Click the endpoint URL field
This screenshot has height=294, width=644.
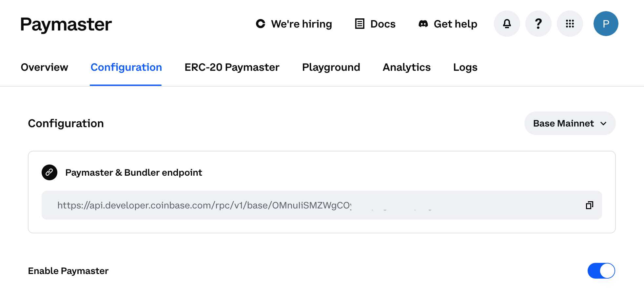(x=322, y=205)
